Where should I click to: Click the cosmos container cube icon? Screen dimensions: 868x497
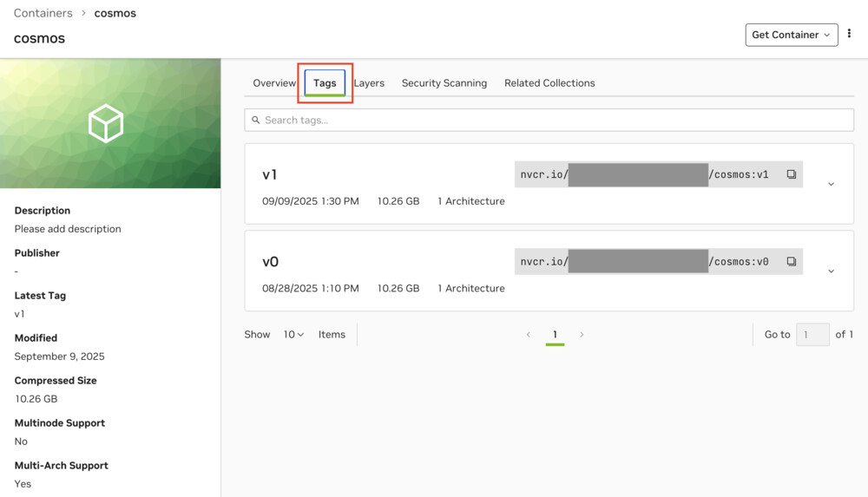tap(106, 124)
